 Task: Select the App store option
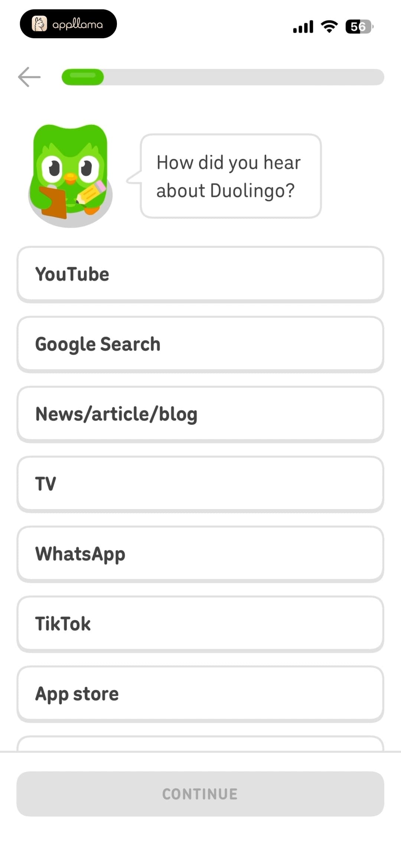click(200, 694)
